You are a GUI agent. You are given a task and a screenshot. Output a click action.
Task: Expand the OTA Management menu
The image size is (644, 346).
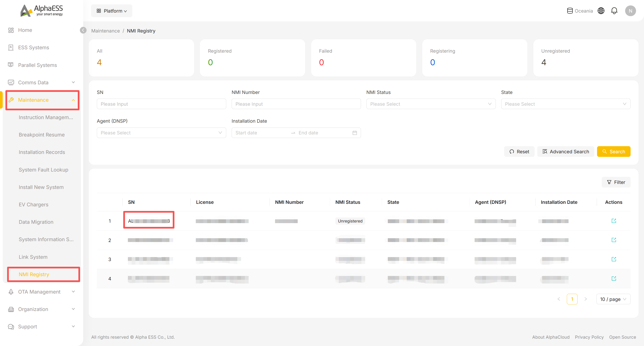[42, 292]
